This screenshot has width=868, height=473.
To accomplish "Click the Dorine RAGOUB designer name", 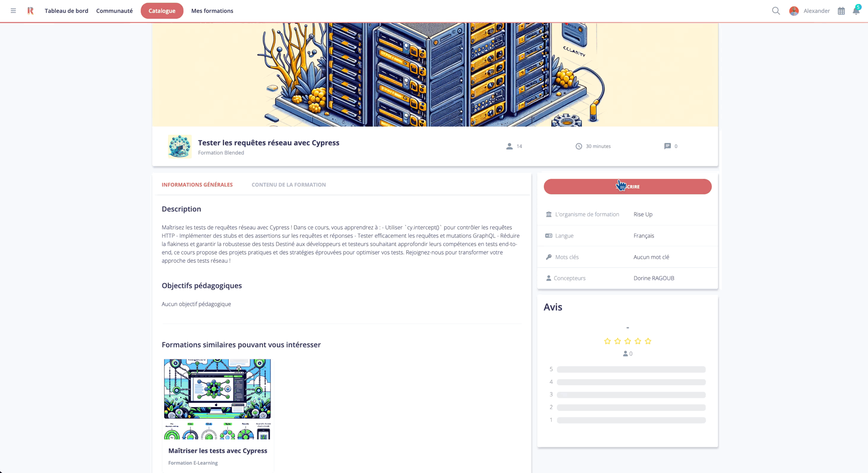I will (x=654, y=278).
